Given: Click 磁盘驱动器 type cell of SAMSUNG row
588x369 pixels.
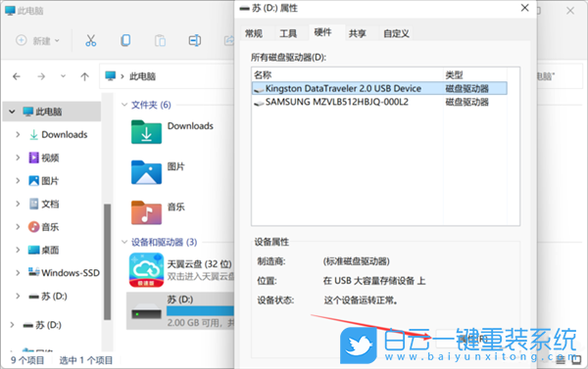Looking at the screenshot, I should tap(466, 102).
